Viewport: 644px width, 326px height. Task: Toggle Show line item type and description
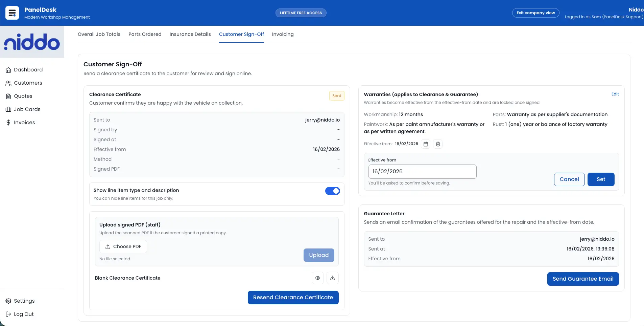click(332, 191)
